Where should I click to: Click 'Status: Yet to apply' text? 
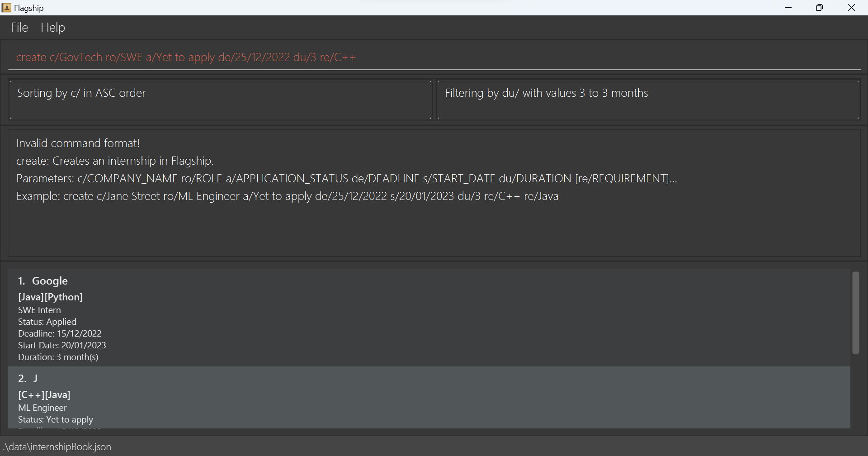(56, 419)
